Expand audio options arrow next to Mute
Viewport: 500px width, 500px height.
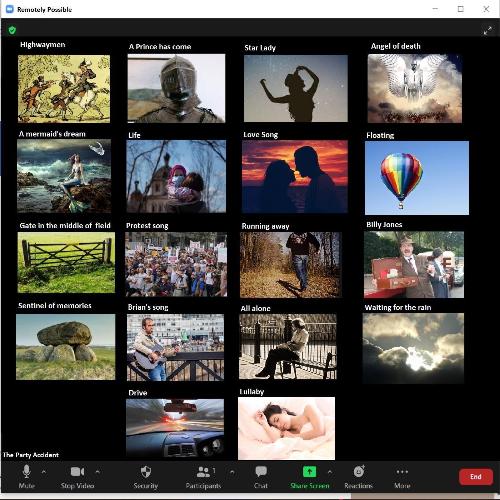pyautogui.click(x=44, y=472)
